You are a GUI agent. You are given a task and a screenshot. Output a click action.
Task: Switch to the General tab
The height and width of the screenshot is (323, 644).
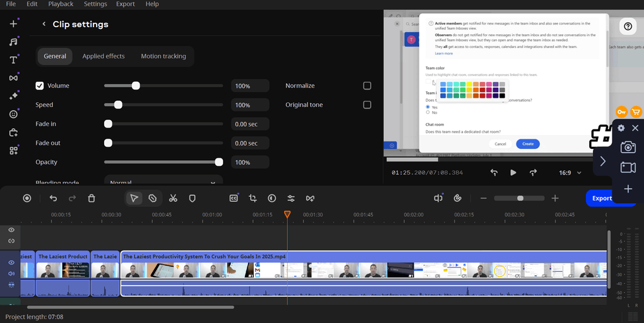[55, 56]
